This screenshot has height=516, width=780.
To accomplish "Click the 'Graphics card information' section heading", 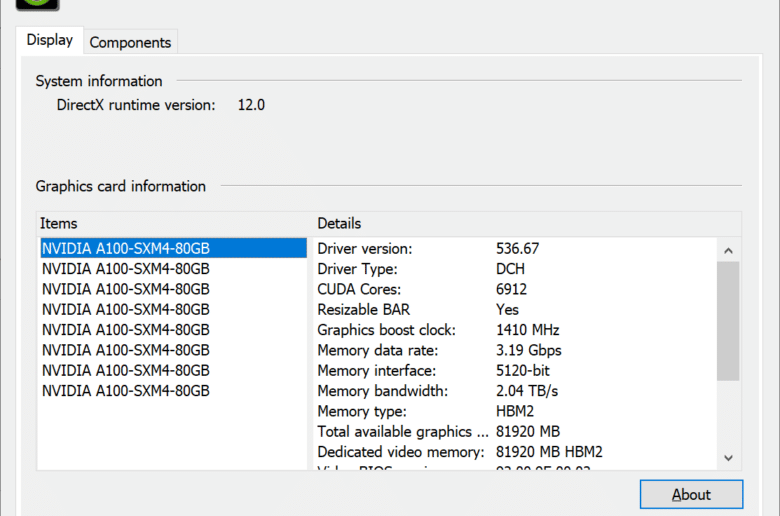I will [120, 186].
